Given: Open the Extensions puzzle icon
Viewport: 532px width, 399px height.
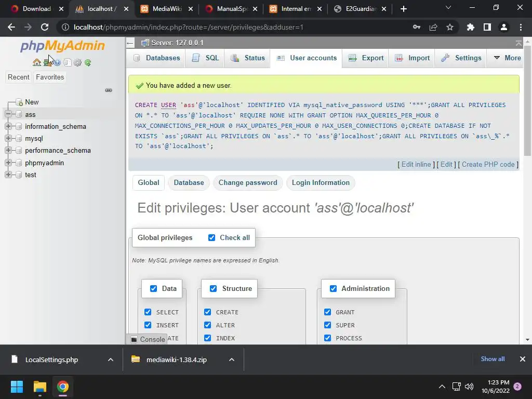Looking at the screenshot, I should [x=470, y=27].
